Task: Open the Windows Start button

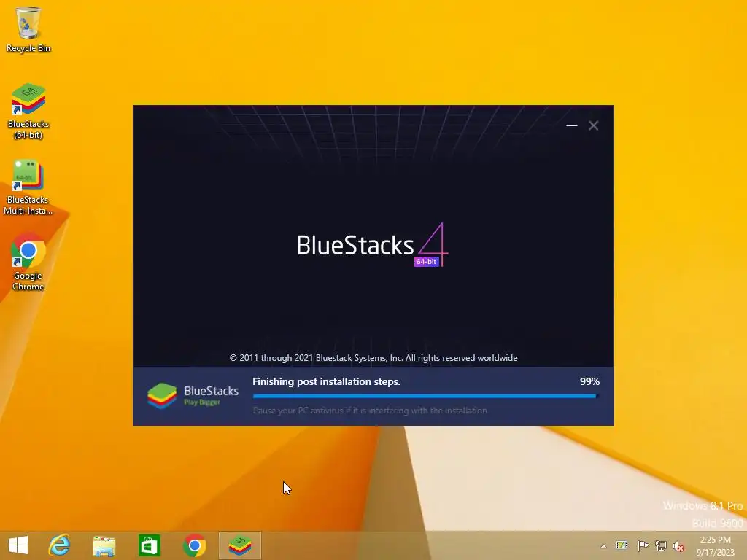Action: coord(18,545)
